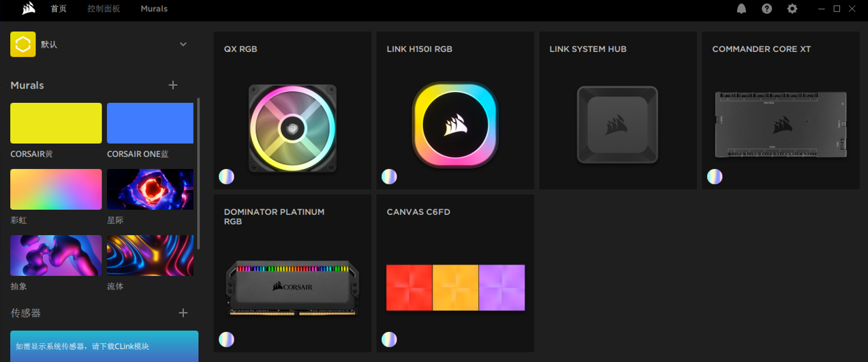Click the Corsair sails logo in title bar
The height and width of the screenshot is (362, 868).
[x=29, y=9]
